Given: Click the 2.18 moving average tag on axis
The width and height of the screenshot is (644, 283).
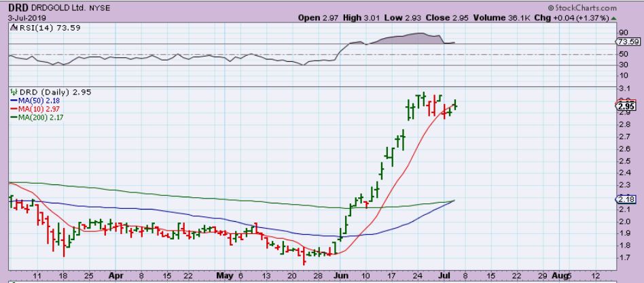Looking at the screenshot, I should click(x=626, y=199).
